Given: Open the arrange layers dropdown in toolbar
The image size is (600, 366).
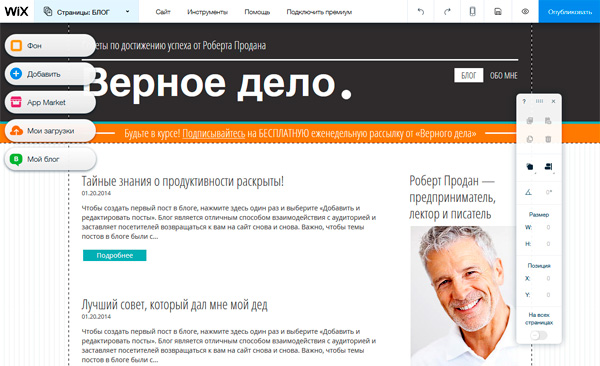Looking at the screenshot, I should point(530,167).
